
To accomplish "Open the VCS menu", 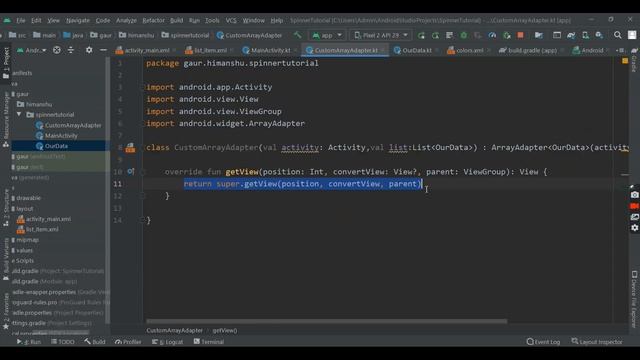I will [x=231, y=20].
